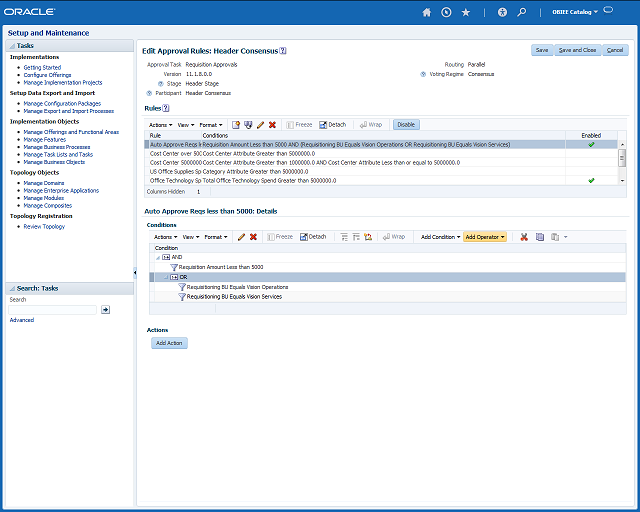Click Participant info icon

(149, 93)
